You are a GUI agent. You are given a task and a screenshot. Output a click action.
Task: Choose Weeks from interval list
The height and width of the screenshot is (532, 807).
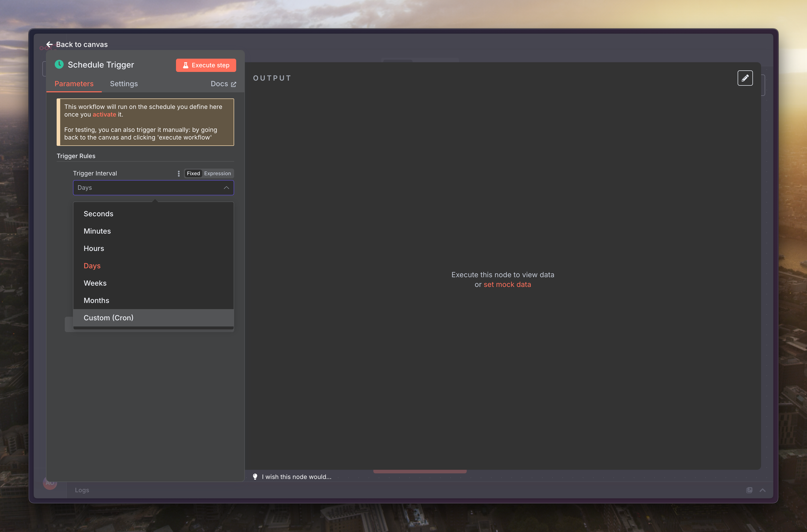[95, 283]
